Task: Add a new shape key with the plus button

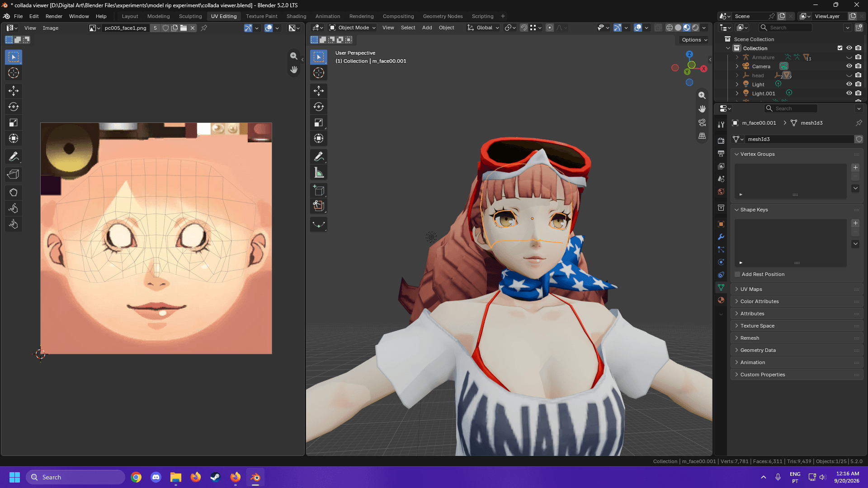Action: (855, 223)
